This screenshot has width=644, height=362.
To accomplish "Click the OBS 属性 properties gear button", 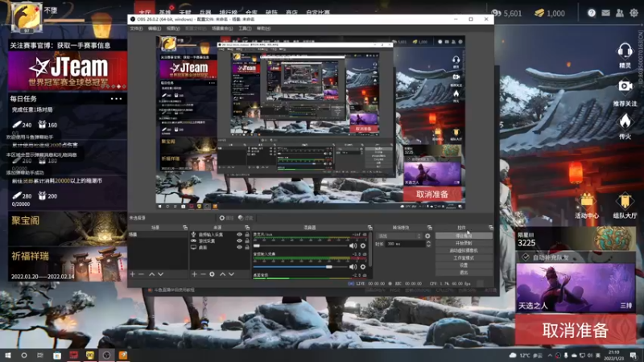I will pyautogui.click(x=226, y=218).
